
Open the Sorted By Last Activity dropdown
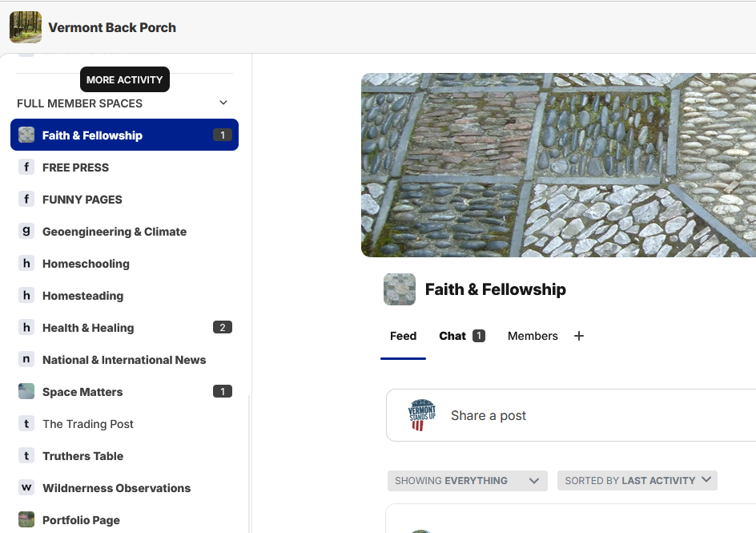pyautogui.click(x=637, y=480)
